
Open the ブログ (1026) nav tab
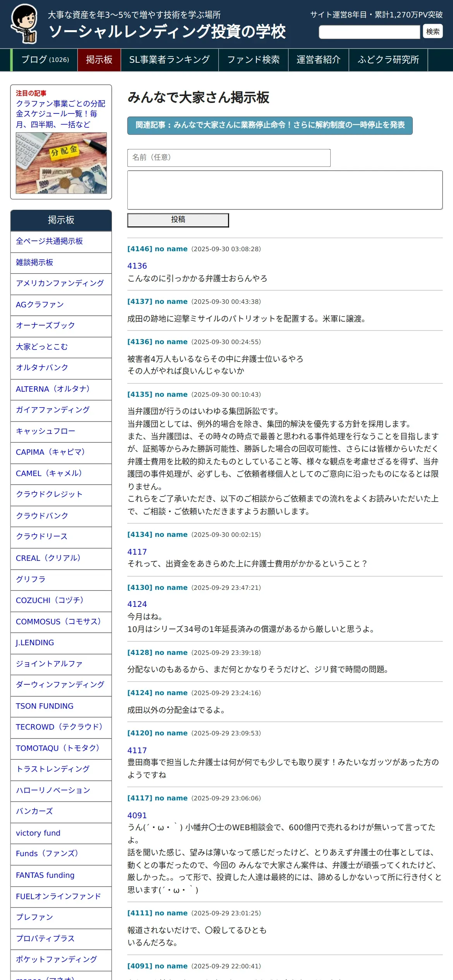[45, 60]
